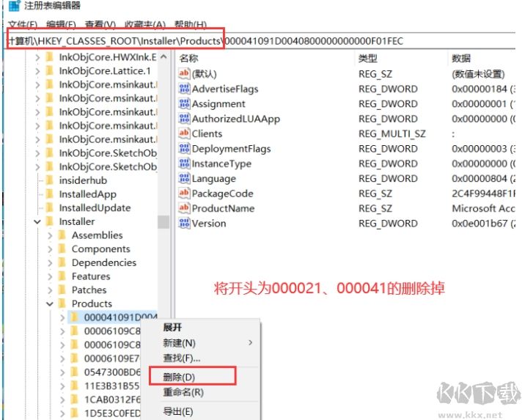Screen dimensions: 522x420
Task: Choose 查找(F)... in the context menu
Action: click(181, 358)
